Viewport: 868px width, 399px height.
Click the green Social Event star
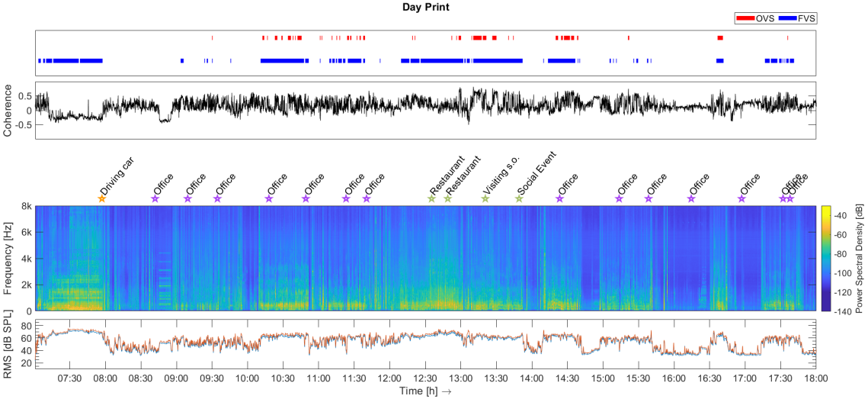click(519, 198)
